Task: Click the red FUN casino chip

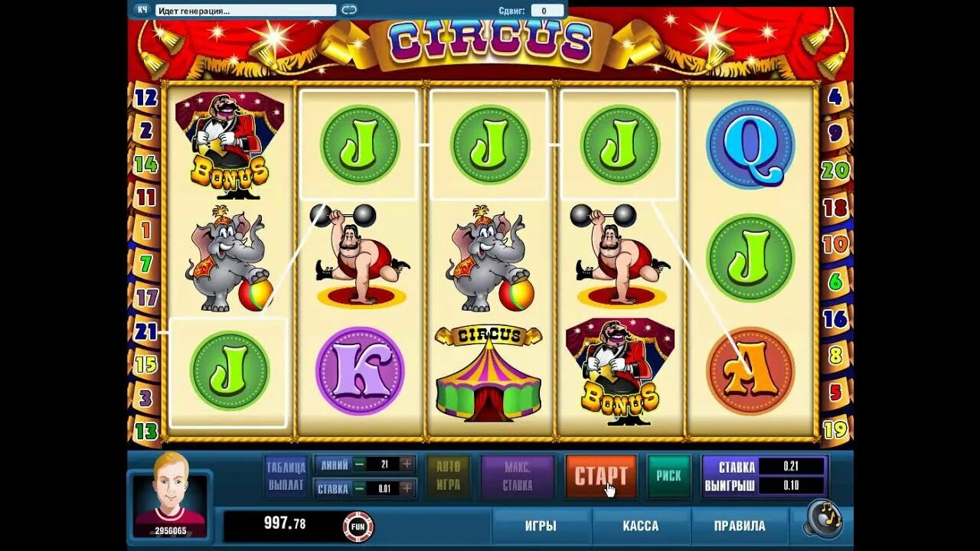Action: (x=358, y=526)
